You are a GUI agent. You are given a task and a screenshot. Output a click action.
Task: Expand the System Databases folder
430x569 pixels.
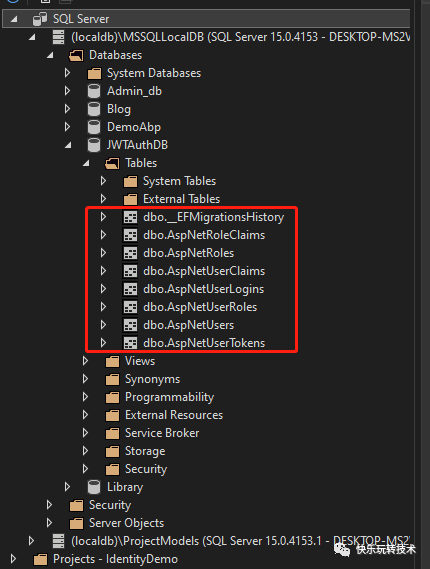[x=67, y=73]
